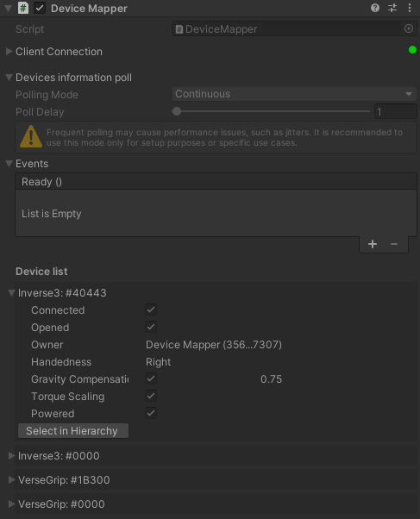Viewport: 420px width, 519px height.
Task: Click the C# script icon in the header
Action: (23, 8)
